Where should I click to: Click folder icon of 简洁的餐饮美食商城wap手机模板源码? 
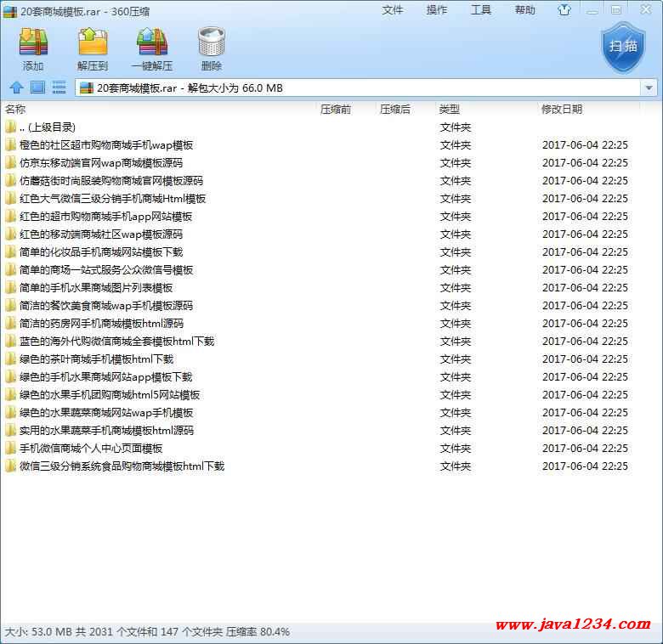10,306
